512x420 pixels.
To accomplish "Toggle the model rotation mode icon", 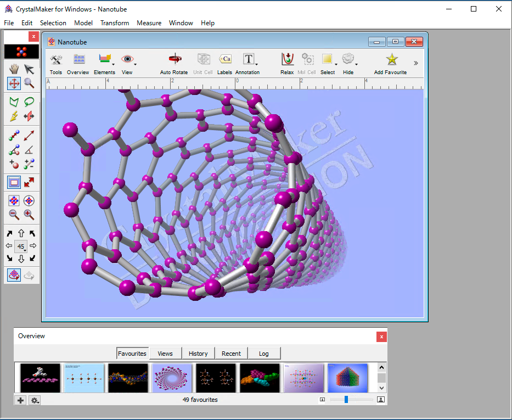I will [14, 275].
